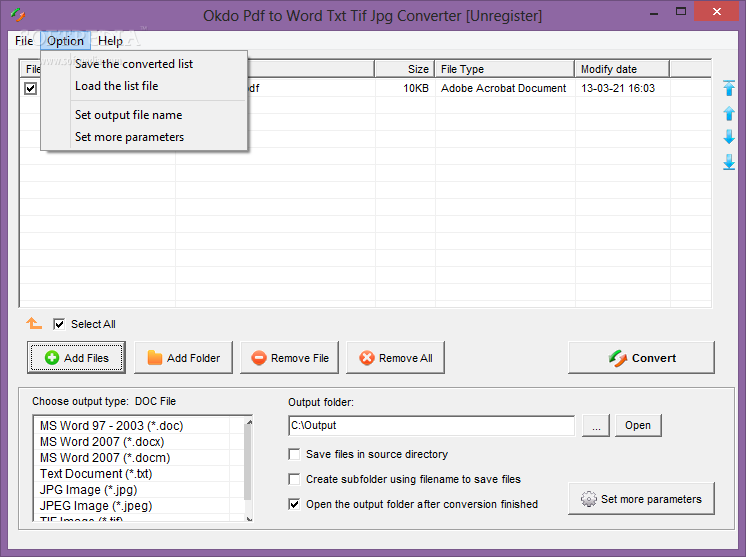Close the Option menu
746x557 pixels.
pyautogui.click(x=65, y=41)
